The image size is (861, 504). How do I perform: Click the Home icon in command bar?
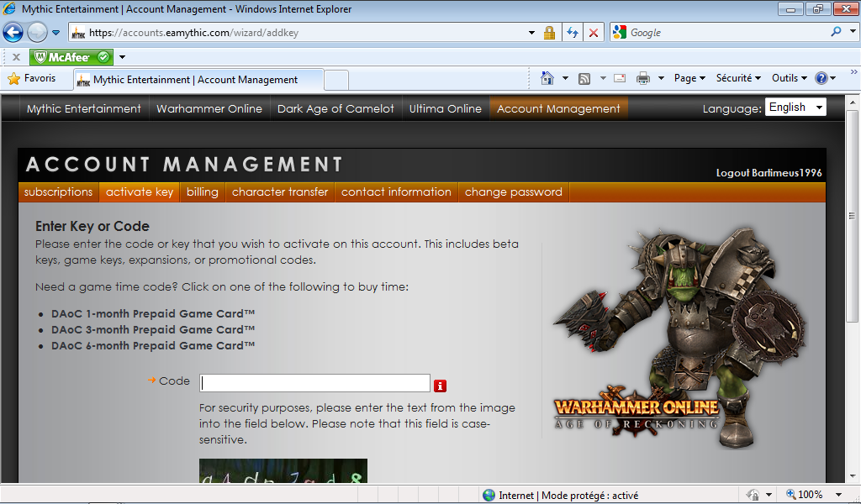(x=547, y=78)
